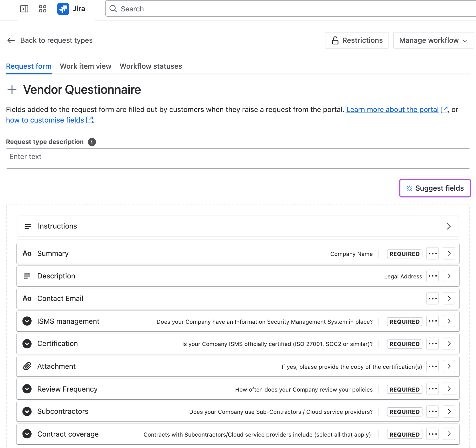
Task: Switch to the Workflow statuses tab
Action: [x=151, y=66]
